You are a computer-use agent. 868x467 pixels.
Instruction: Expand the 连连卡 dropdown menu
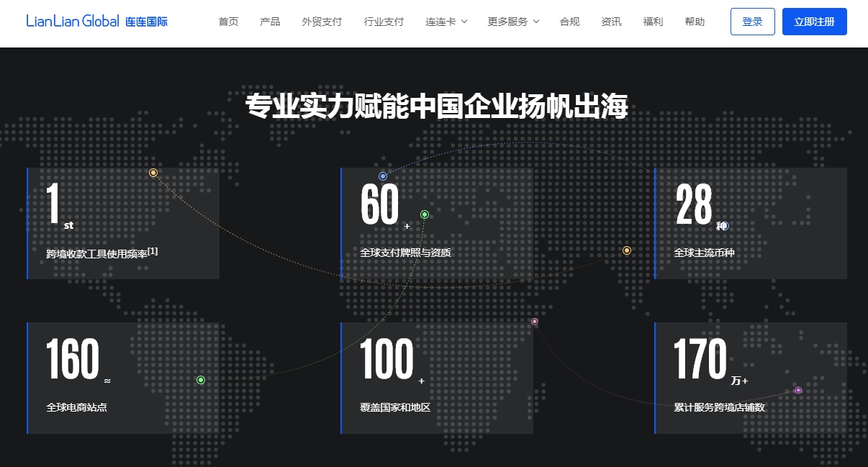click(446, 22)
